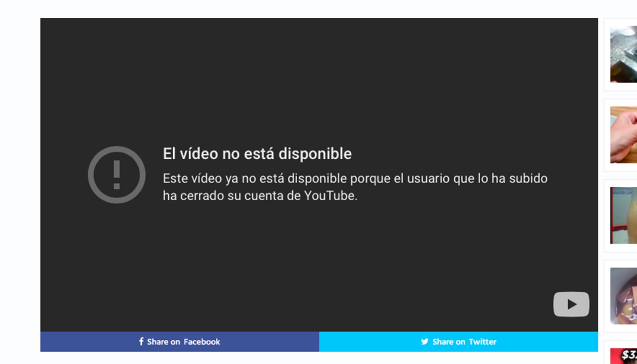
Task: Click the word 'porque' in the error description
Action: (370, 178)
